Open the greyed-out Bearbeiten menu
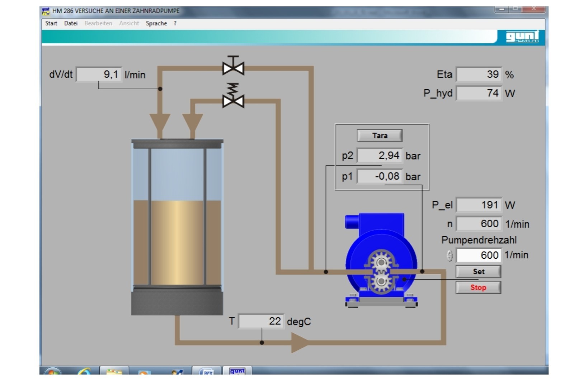Viewport: 588px width, 381px height. point(98,23)
